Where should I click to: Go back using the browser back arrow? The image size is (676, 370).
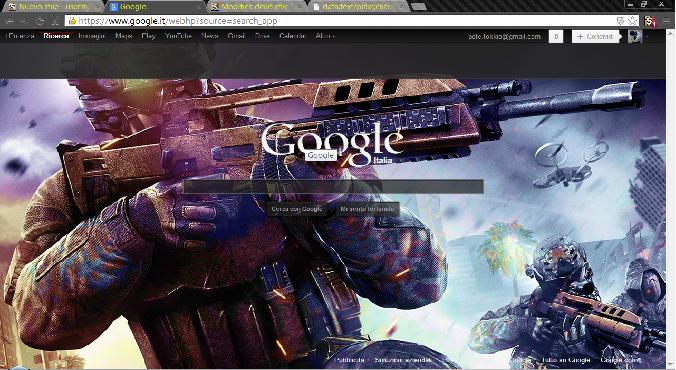(x=9, y=21)
